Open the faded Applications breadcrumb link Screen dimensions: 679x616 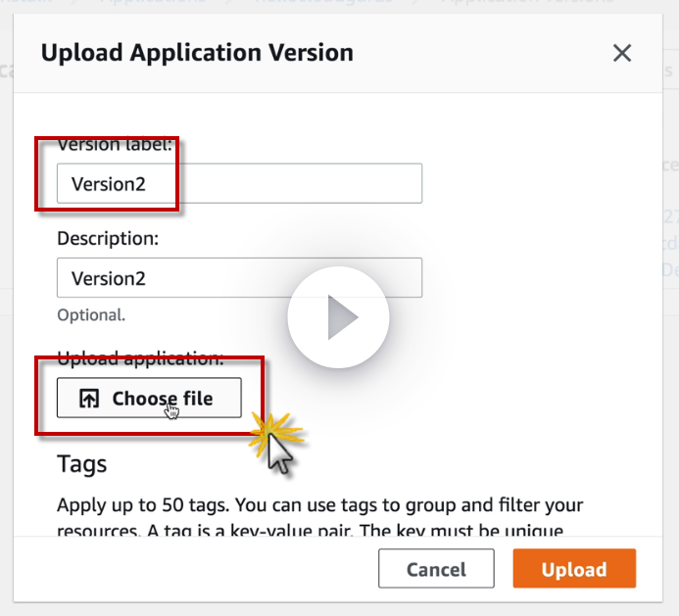click(x=154, y=4)
